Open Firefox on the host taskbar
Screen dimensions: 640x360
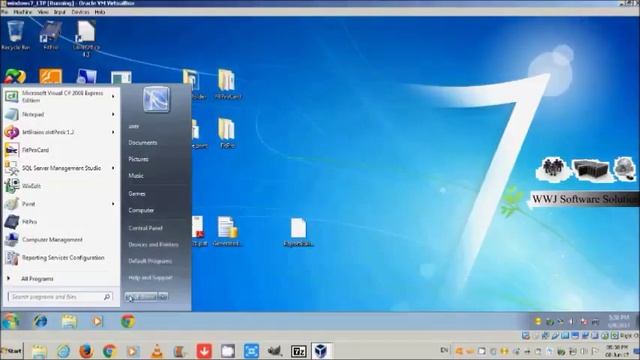point(86,351)
